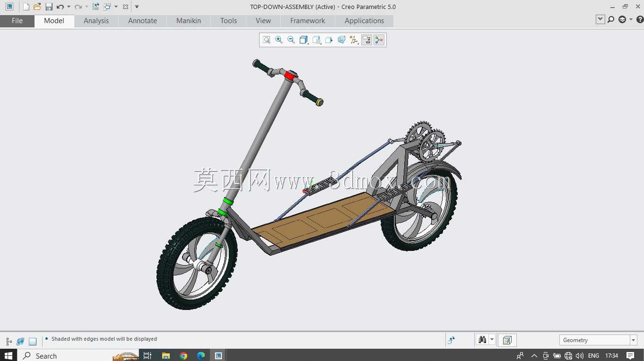Open Task View on the taskbar
Image resolution: width=644 pixels, height=361 pixels.
[148, 355]
